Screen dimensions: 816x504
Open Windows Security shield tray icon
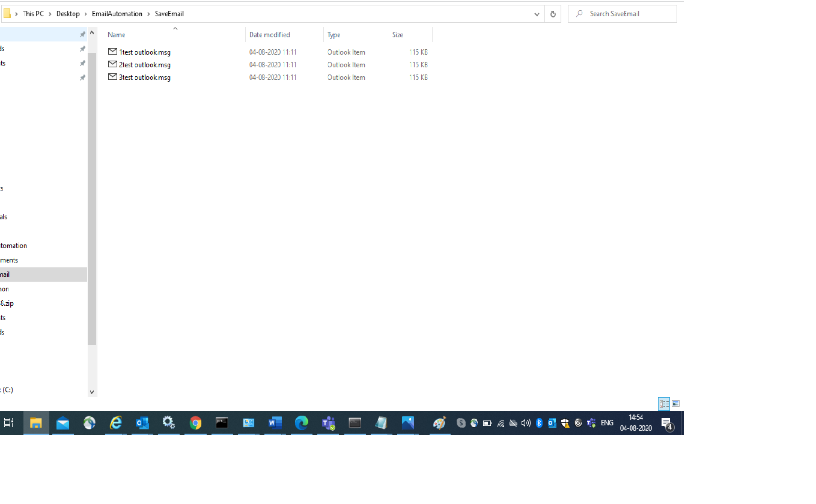pyautogui.click(x=565, y=423)
